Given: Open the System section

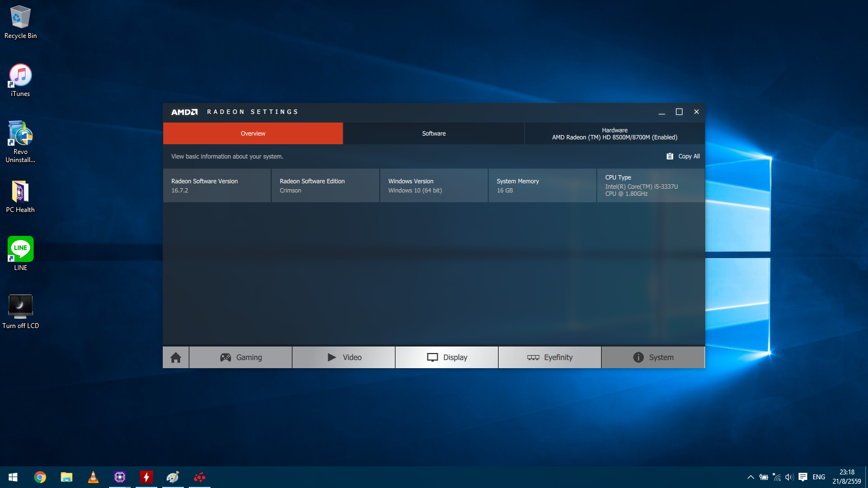Looking at the screenshot, I should click(653, 357).
